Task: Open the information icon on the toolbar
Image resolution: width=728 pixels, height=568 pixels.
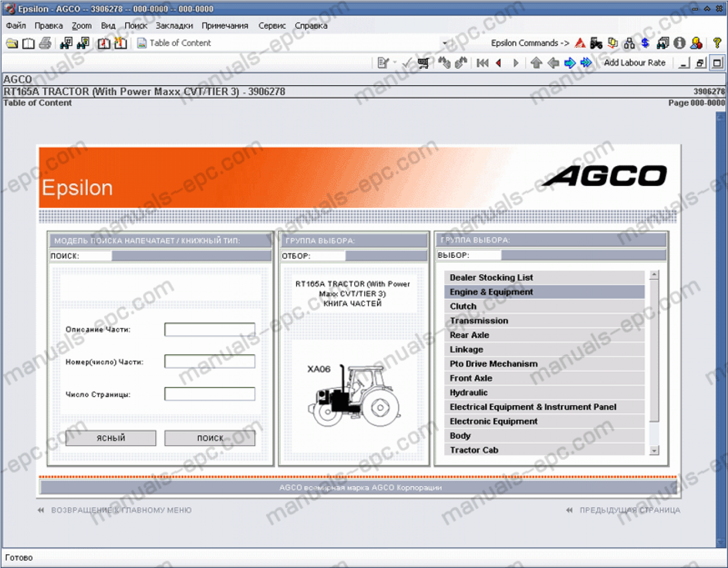Action: 679,43
